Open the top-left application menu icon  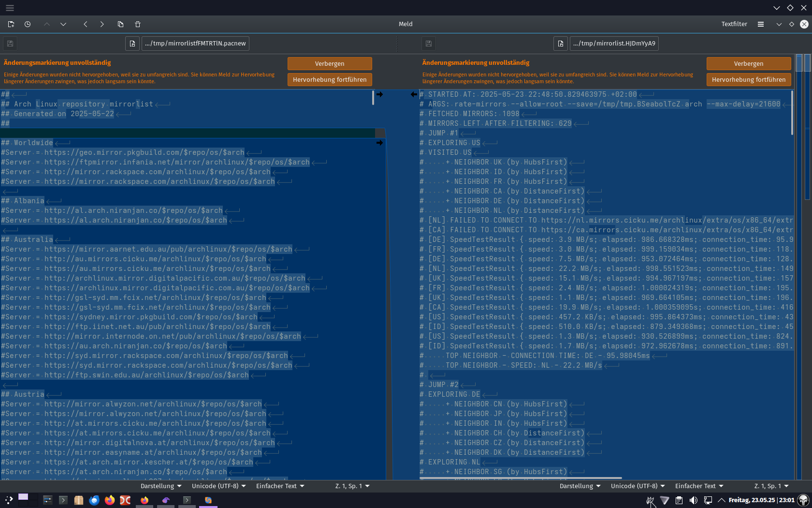pyautogui.click(x=10, y=8)
